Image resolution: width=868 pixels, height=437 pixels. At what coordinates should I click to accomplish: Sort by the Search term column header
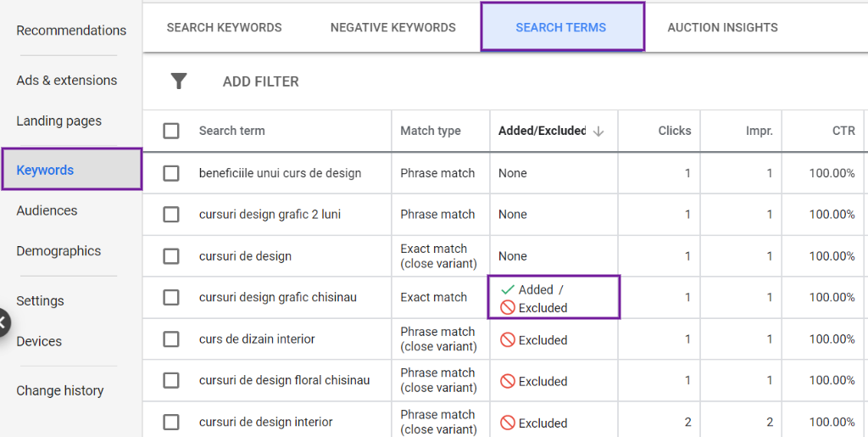tap(232, 131)
